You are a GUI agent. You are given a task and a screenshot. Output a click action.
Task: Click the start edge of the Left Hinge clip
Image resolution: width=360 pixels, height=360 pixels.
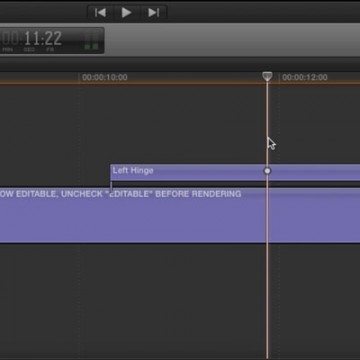click(111, 172)
